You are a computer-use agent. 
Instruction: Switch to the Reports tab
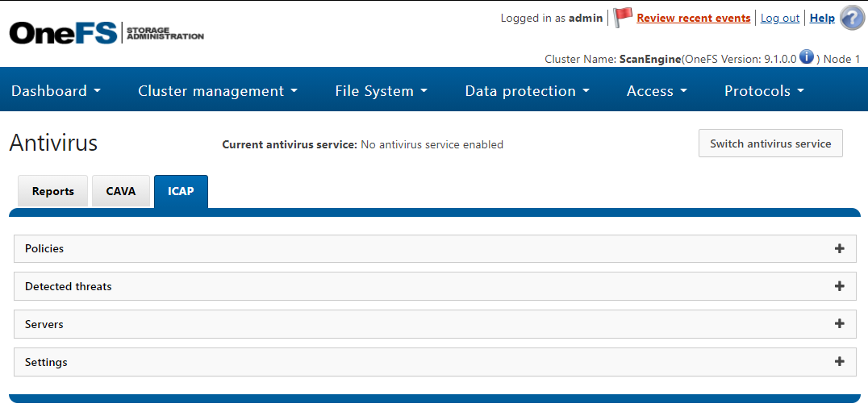(53, 192)
